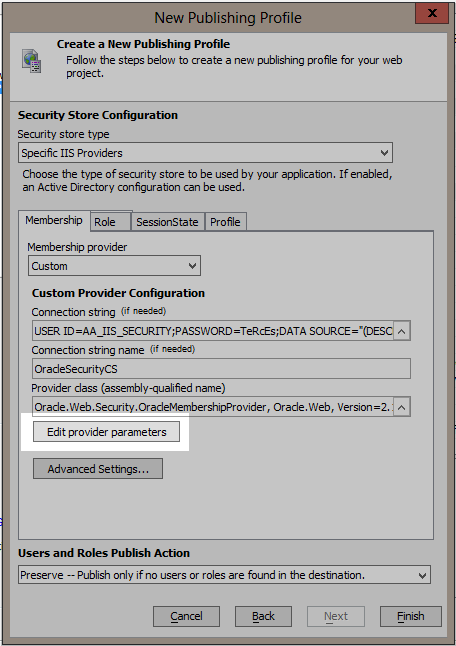The image size is (456, 646).
Task: Click the Cancel button
Action: [x=186, y=616]
